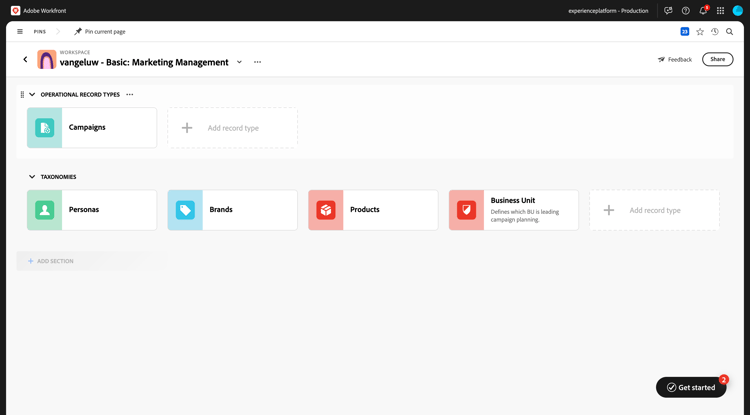Image resolution: width=750 pixels, height=415 pixels.
Task: Open the Business Unit card title
Action: pos(513,200)
